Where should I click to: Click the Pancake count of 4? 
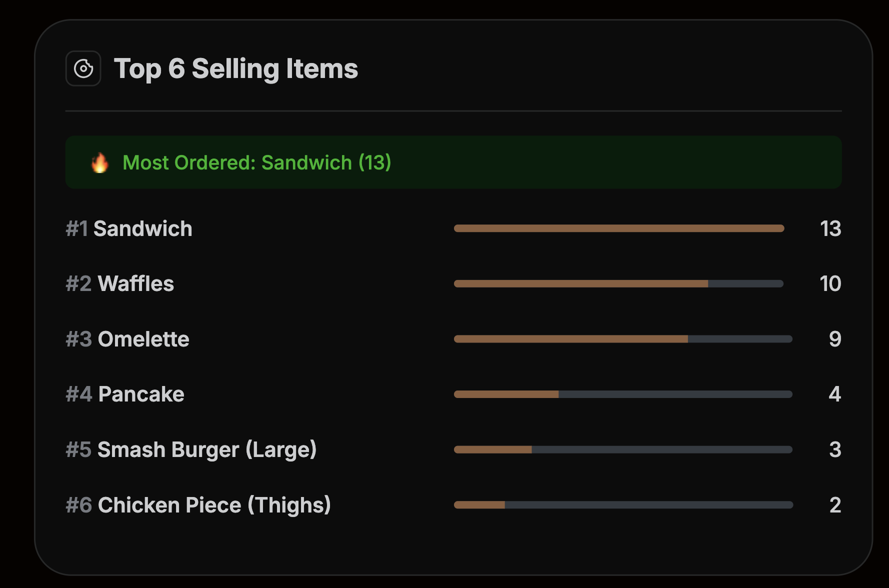tap(835, 394)
